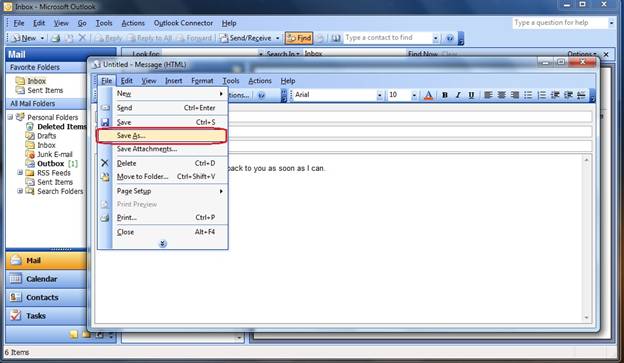Expand the Search Folders node
Viewport: 624px width, 363px height.
(x=20, y=191)
